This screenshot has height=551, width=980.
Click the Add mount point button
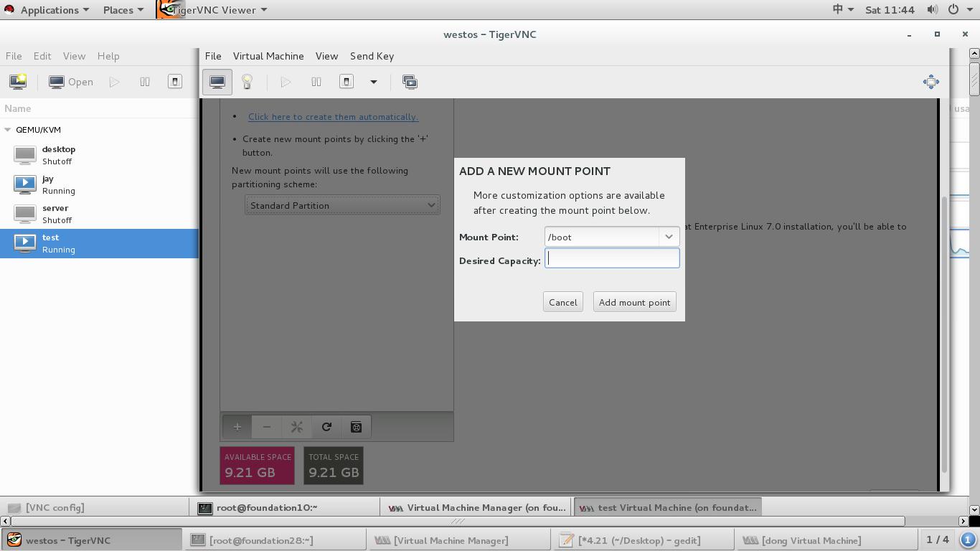(634, 302)
